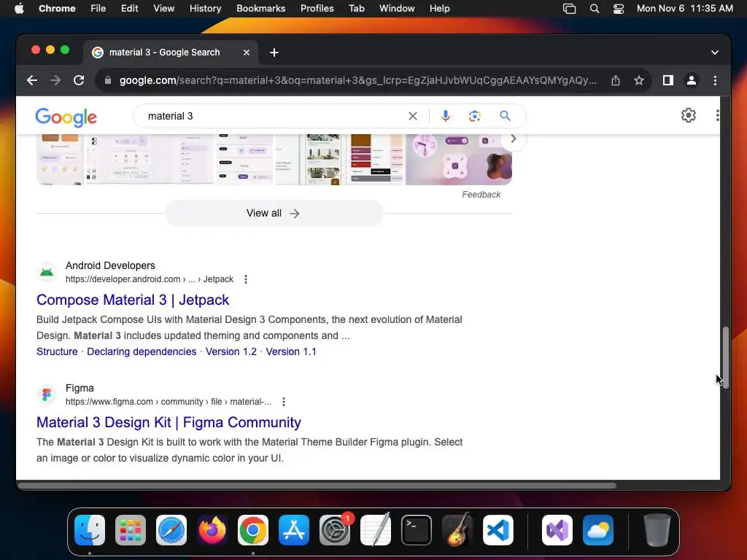Close the material 3 Google Search tab
747x560 pixels.
coord(247,52)
